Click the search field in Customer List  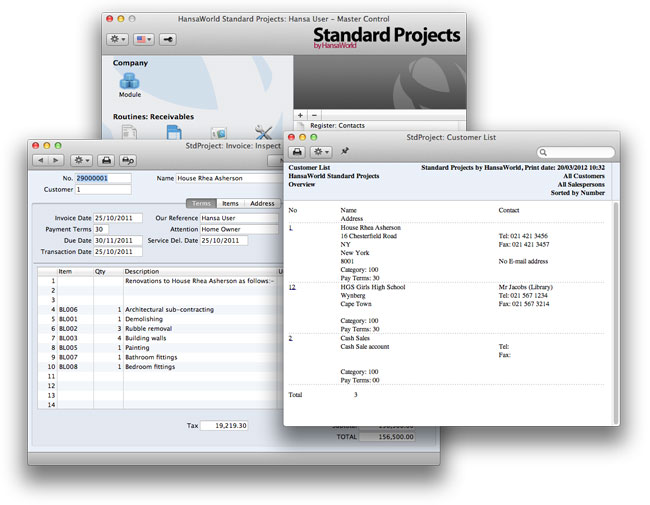point(575,152)
